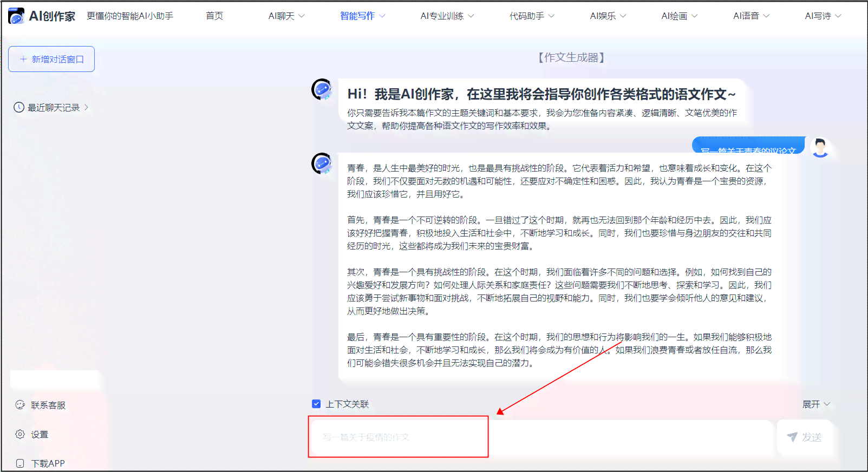Click the essay paragraph starting 最后，青春
868x472 pixels.
click(x=559, y=350)
